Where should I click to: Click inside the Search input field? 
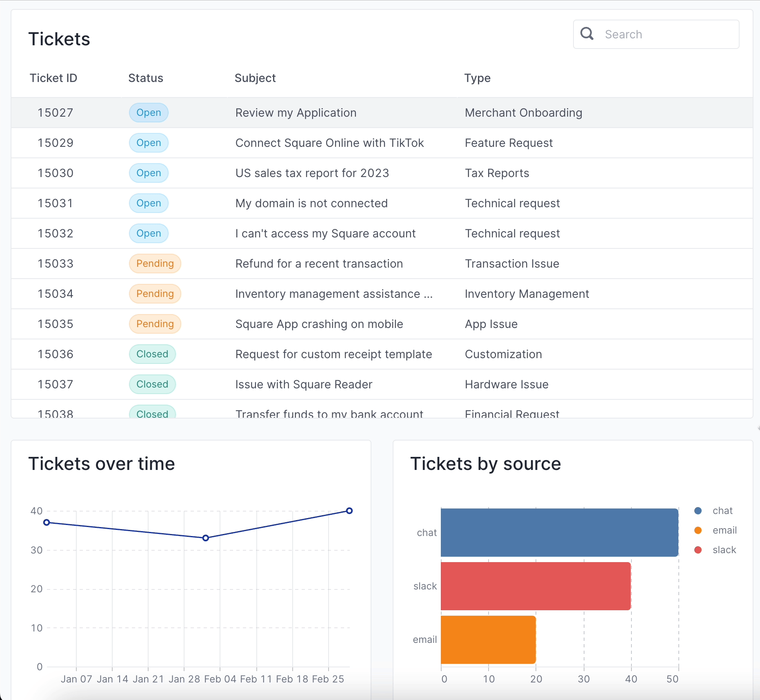[665, 34]
